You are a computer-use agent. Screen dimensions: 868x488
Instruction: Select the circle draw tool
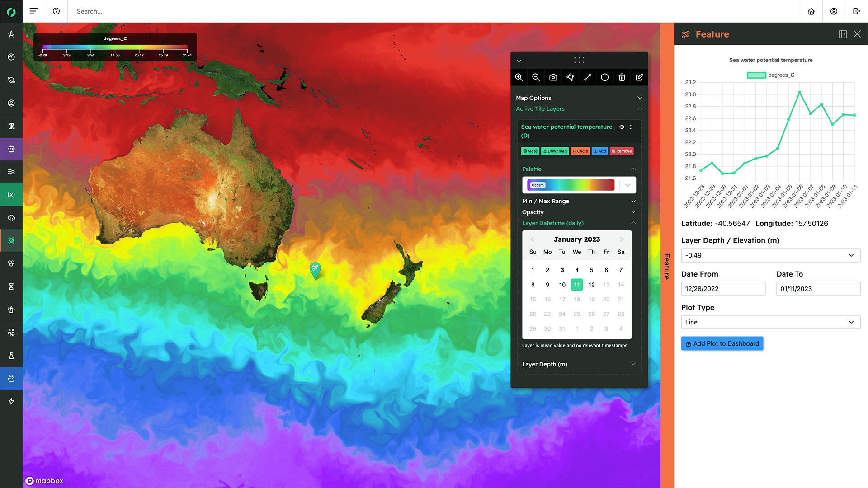coord(604,77)
